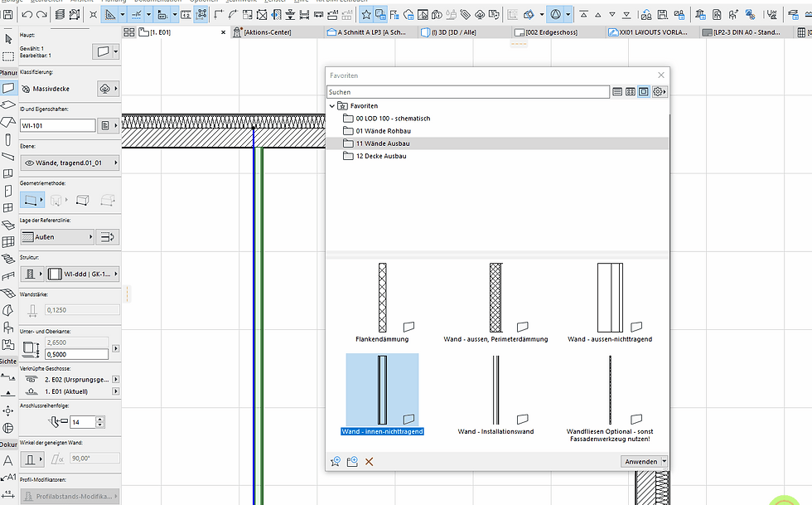Select the 12 Decke Ausbau folder
Screen dimensions: 812x505
pos(380,156)
